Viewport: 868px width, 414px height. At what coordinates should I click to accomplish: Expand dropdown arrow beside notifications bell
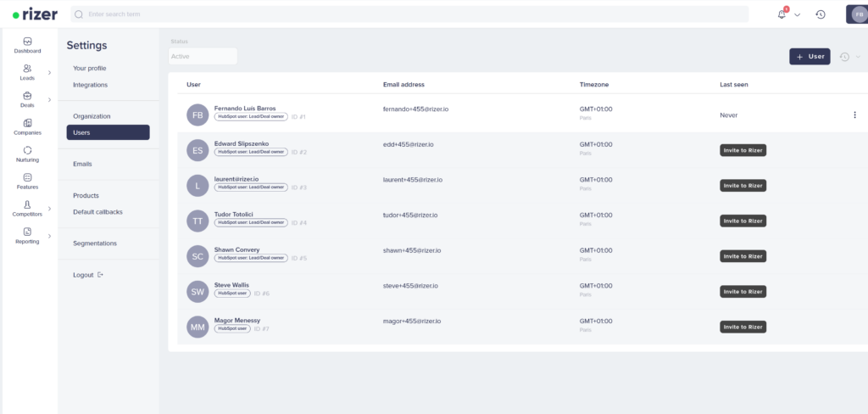tap(797, 15)
